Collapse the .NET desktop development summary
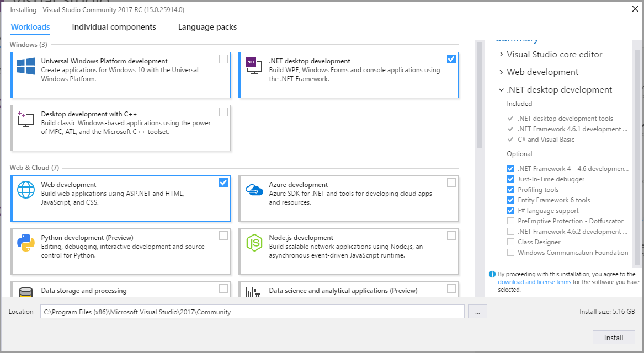Screen dimensions: 644x353 (501, 90)
